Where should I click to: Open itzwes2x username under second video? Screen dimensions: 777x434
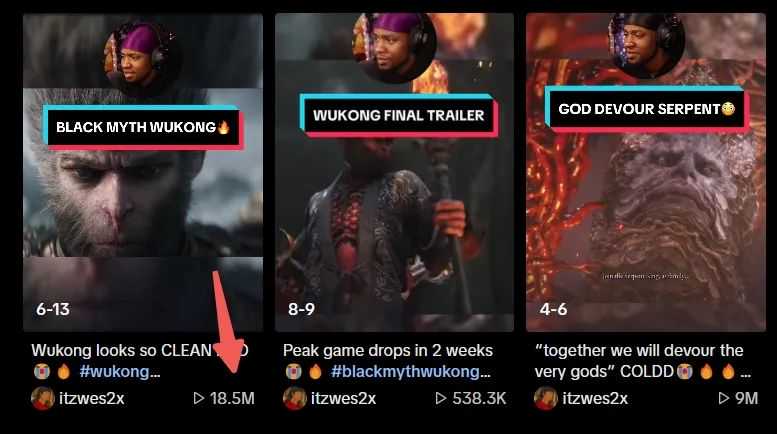pos(343,398)
